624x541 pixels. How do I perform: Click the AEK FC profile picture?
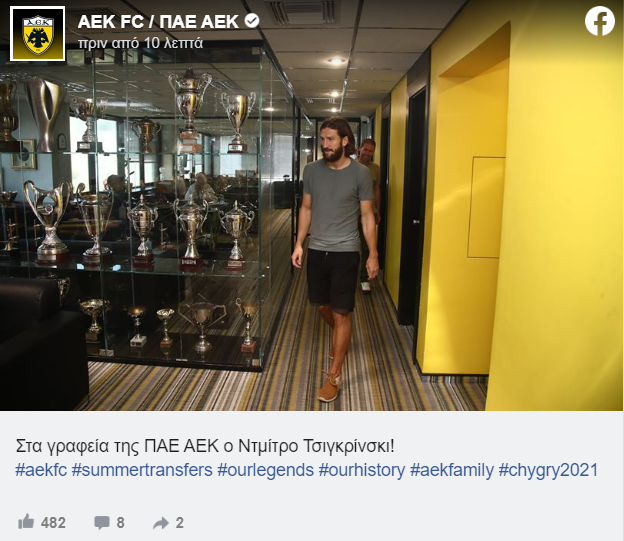pyautogui.click(x=38, y=34)
